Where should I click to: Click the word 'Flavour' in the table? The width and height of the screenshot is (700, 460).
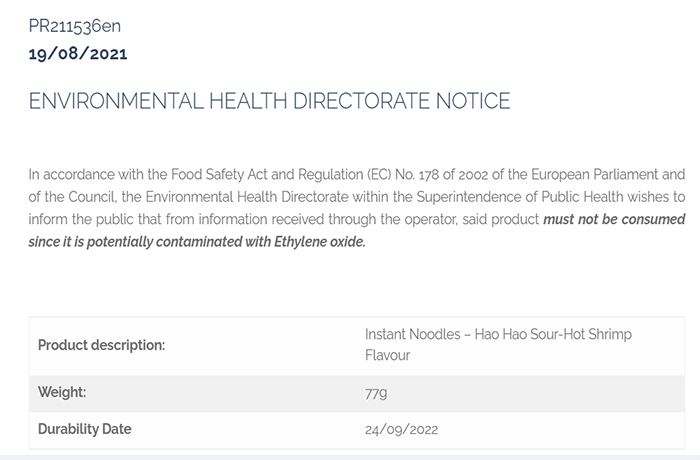coord(388,355)
